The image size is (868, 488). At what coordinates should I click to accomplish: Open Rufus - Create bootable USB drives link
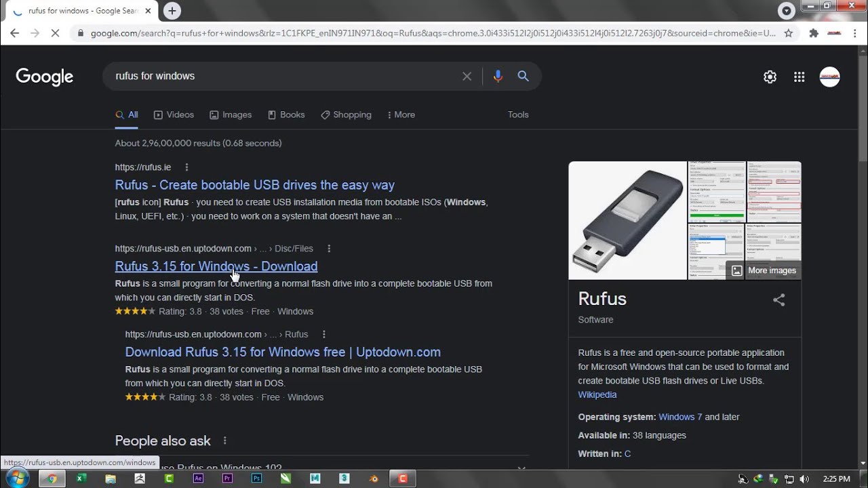tap(255, 185)
